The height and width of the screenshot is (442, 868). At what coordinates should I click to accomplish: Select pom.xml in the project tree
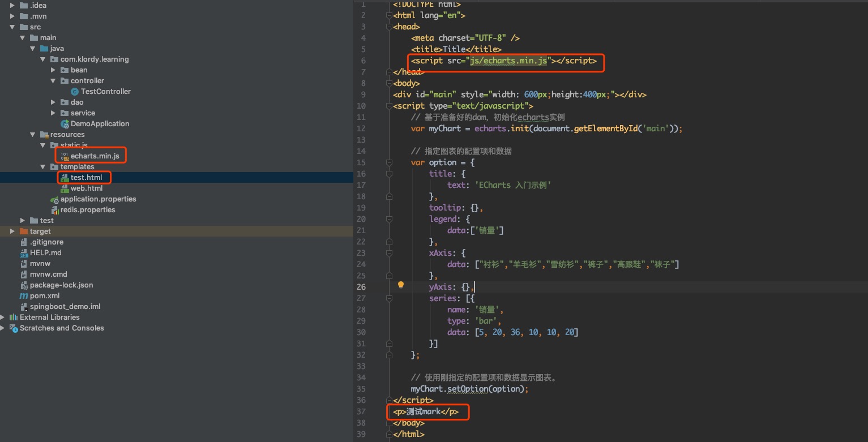45,296
